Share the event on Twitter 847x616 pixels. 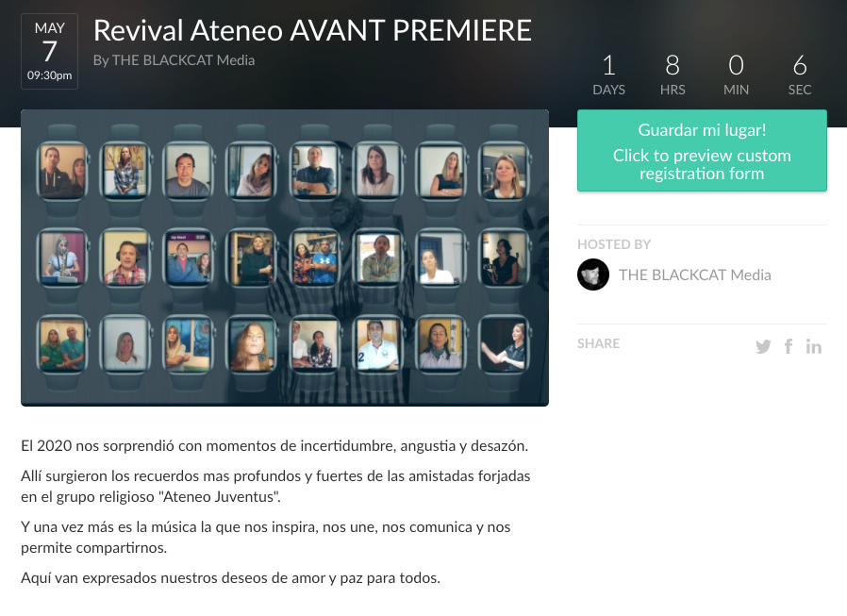tap(763, 346)
